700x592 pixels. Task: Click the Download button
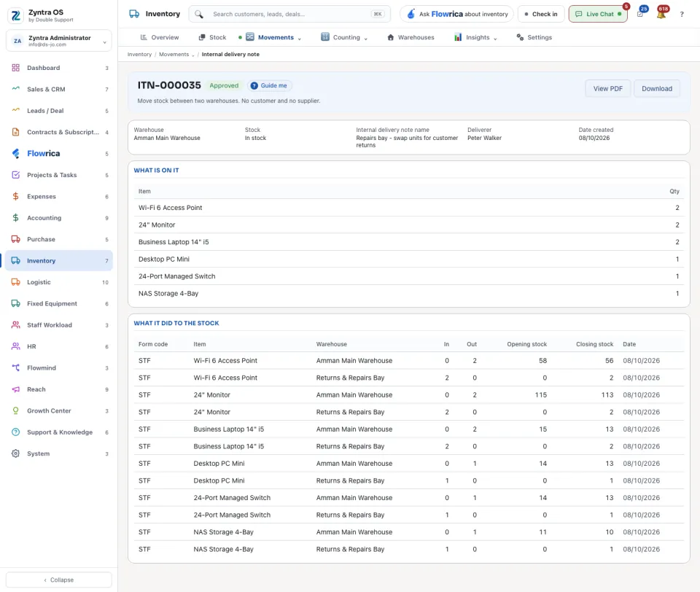pyautogui.click(x=657, y=89)
